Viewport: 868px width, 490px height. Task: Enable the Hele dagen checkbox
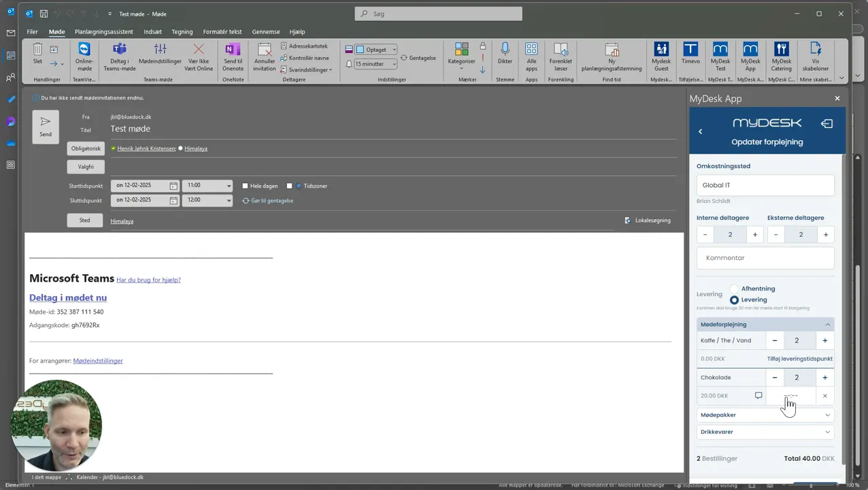pyautogui.click(x=246, y=186)
